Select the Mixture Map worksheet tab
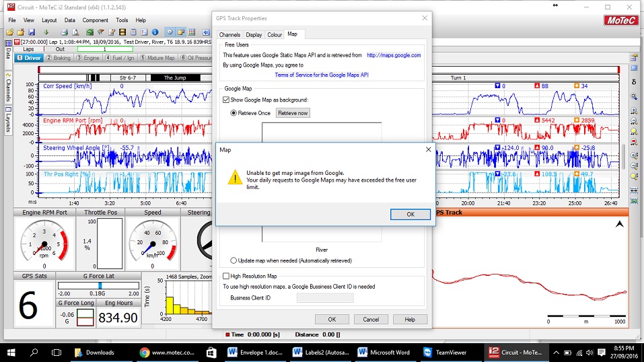Image resolution: width=644 pixels, height=362 pixels. (x=157, y=58)
